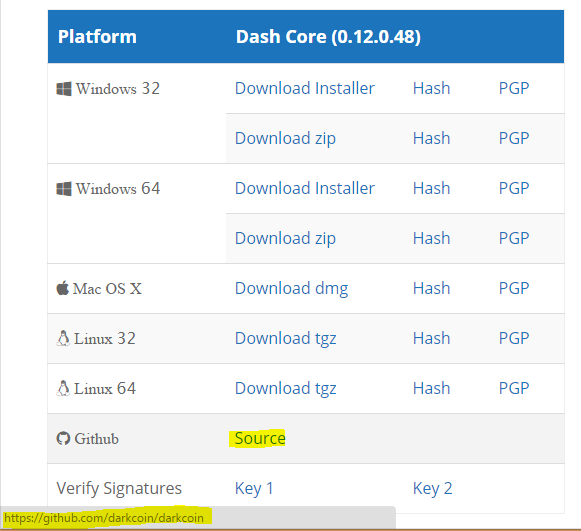Open PGP link in Windows 64 installer row
This screenshot has height=531, width=581.
(514, 189)
